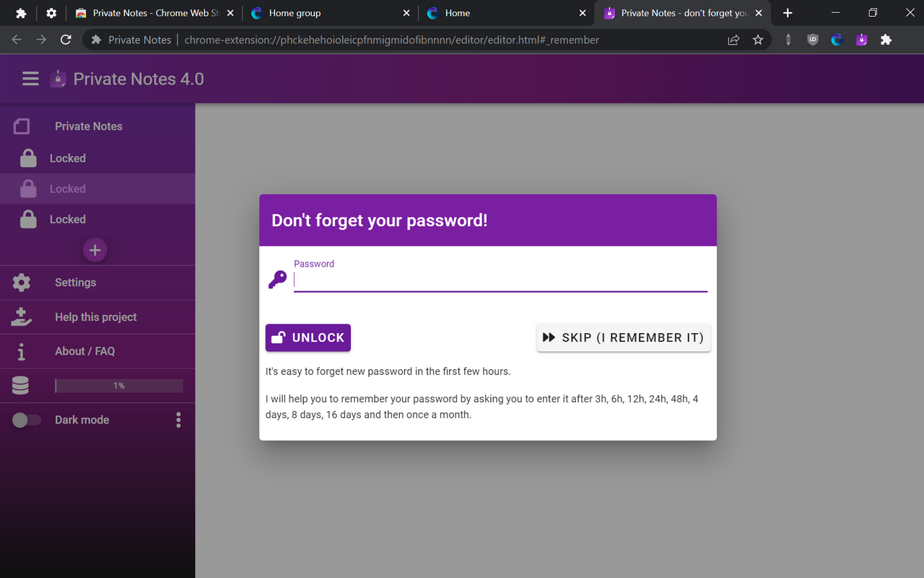Close the Home tab
Screen dimensions: 924x578
point(583,13)
